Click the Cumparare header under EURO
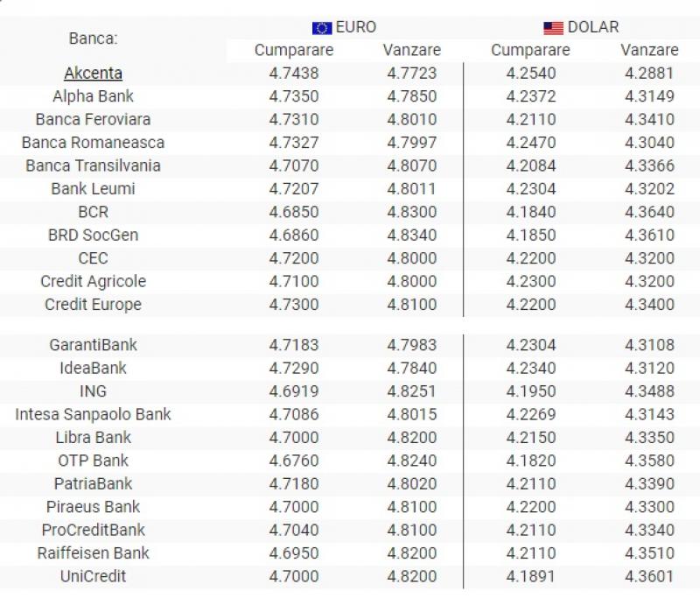Viewport: 700px width, 605px height. click(x=294, y=50)
